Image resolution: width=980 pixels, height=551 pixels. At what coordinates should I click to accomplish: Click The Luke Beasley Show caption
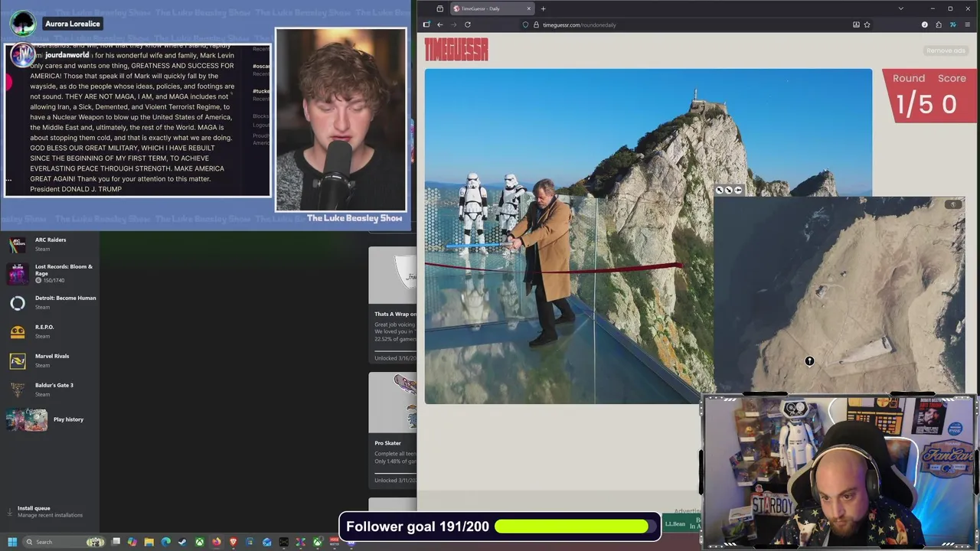coord(354,218)
